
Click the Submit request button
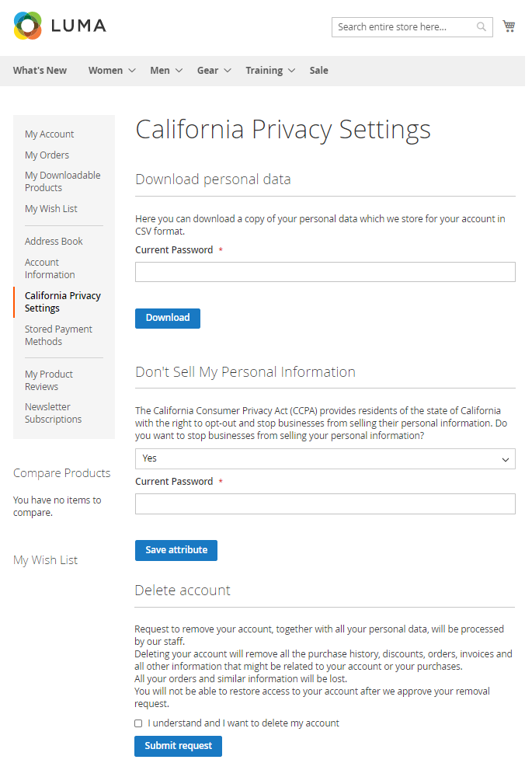[178, 746]
